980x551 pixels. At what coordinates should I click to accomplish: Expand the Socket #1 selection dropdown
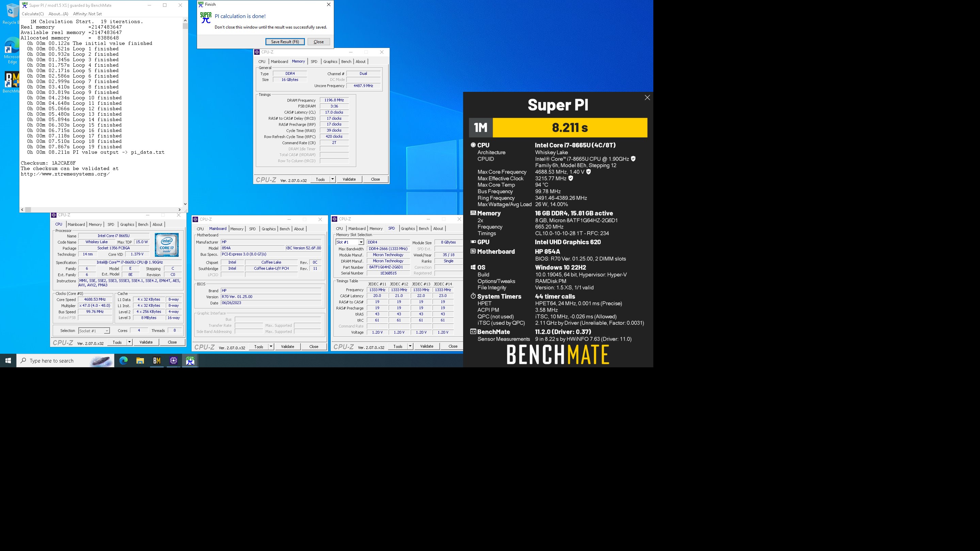click(x=107, y=331)
